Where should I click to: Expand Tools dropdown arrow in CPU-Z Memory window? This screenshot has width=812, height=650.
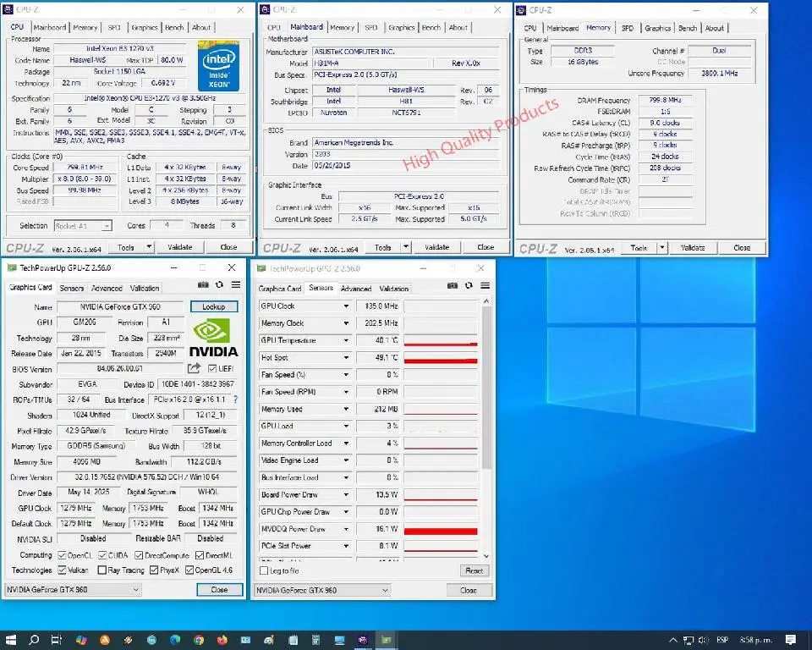tap(662, 248)
